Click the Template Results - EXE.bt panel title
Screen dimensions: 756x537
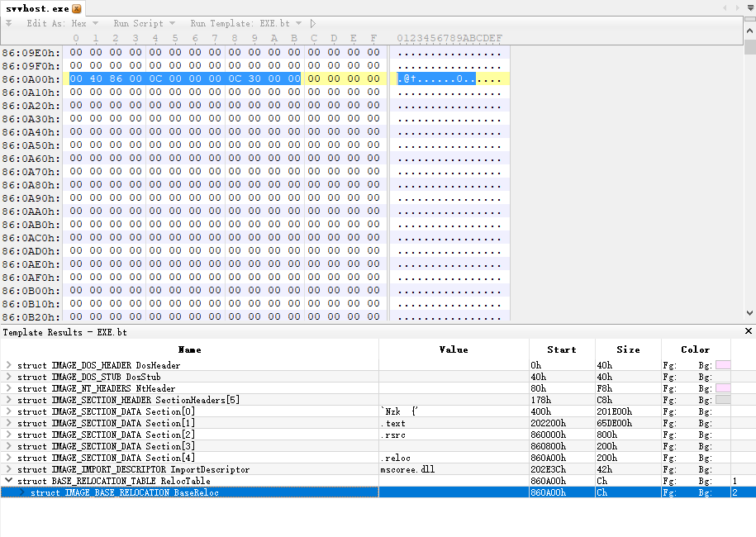(x=65, y=332)
